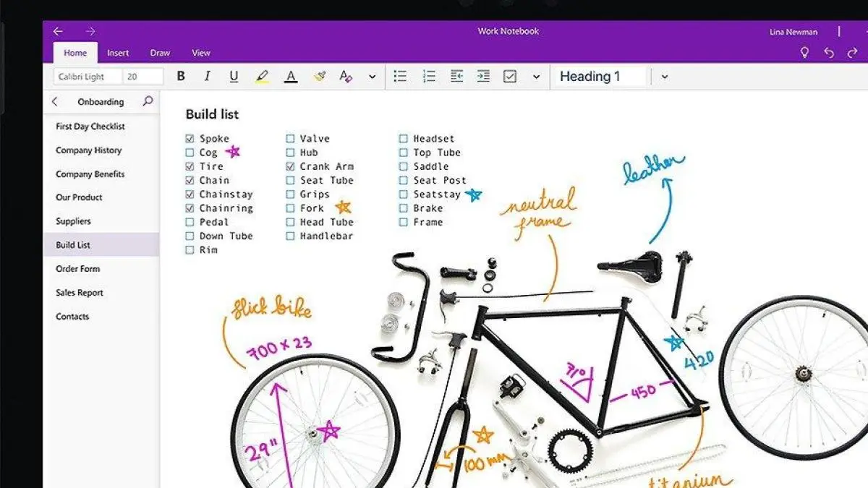The image size is (868, 488).
Task: Open the First Day Checklist page
Action: tap(89, 126)
